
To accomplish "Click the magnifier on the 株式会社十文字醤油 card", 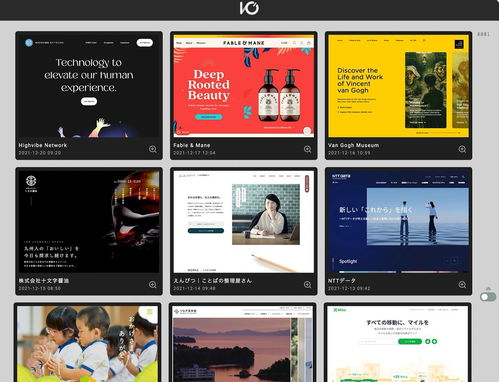I will pos(153,285).
